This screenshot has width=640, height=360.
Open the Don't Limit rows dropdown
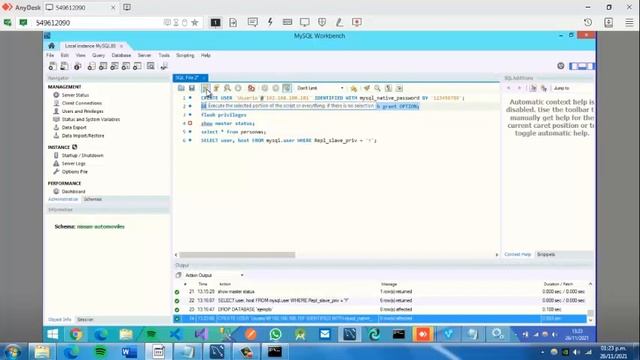320,88
